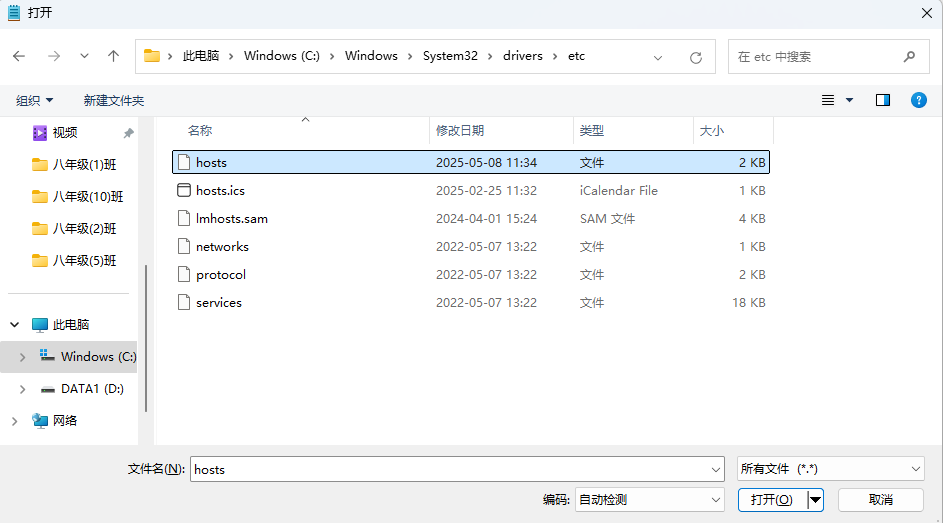This screenshot has height=523, width=943.
Task: Go forward with the right arrow
Action: (54, 56)
